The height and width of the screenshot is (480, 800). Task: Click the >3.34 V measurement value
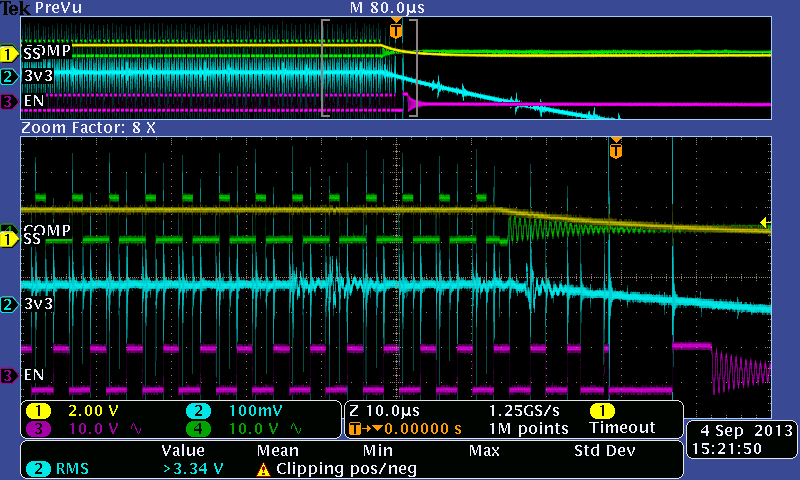193,469
